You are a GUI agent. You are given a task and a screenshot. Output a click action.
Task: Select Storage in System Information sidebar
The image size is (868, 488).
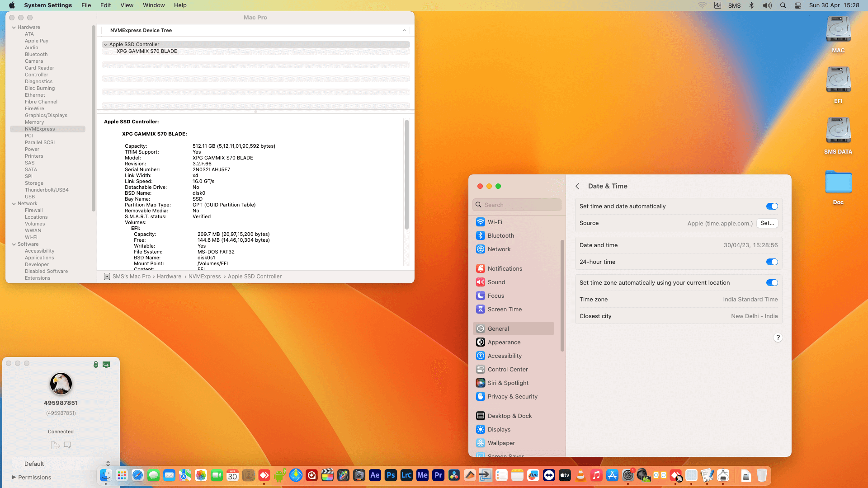(34, 183)
